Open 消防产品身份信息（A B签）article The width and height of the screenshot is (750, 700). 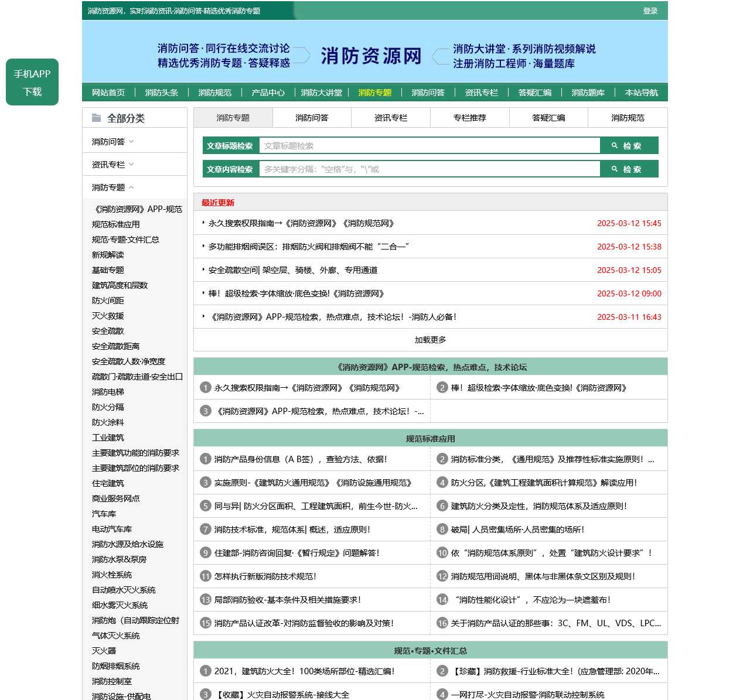click(x=301, y=459)
